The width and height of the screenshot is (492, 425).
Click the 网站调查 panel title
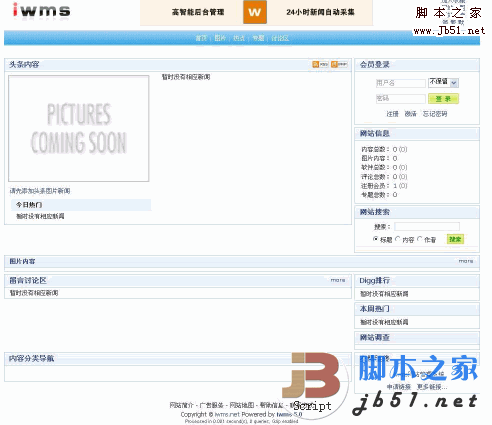pos(375,337)
